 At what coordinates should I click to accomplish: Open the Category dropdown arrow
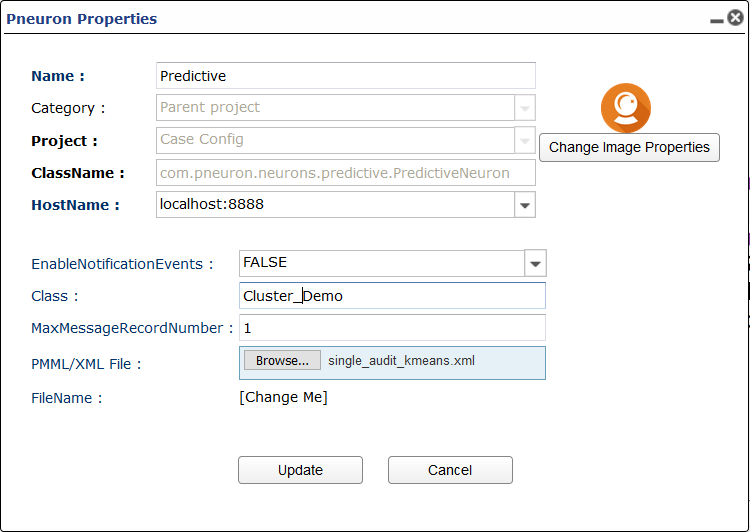click(525, 108)
